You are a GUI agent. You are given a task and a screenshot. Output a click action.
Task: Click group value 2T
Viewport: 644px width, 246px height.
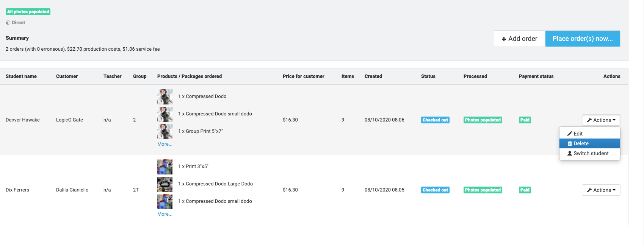coord(136,190)
